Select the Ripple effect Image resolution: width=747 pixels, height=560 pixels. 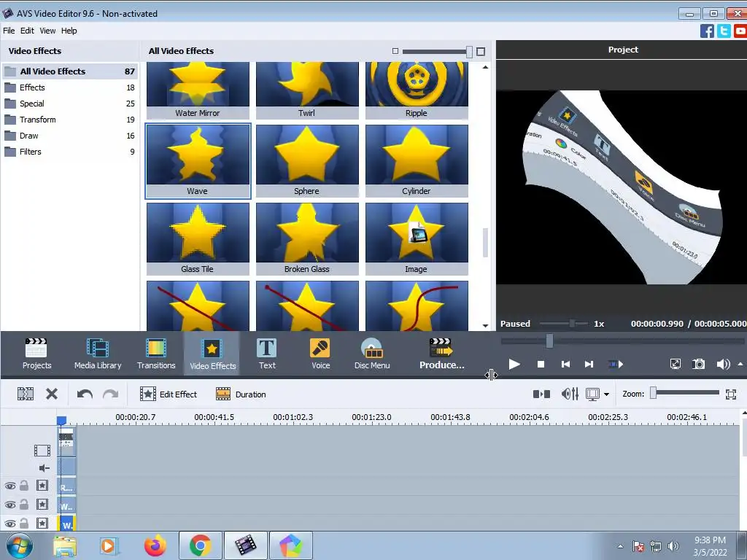click(x=417, y=90)
